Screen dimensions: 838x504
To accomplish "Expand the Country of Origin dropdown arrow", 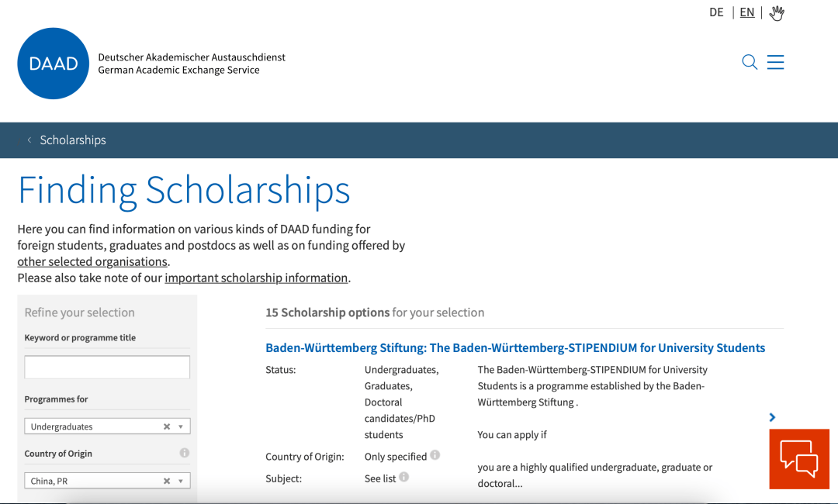I will pos(181,481).
